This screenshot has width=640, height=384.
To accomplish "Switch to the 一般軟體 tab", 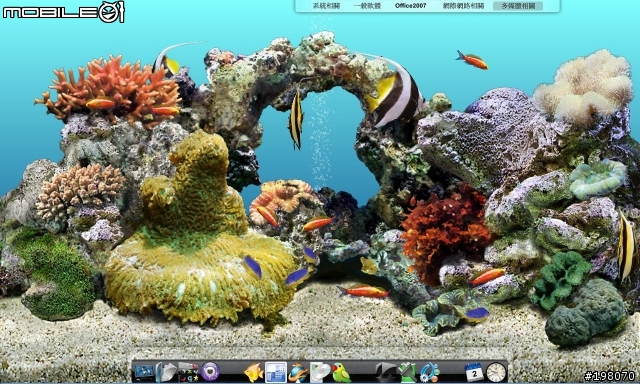I will tap(367, 6).
